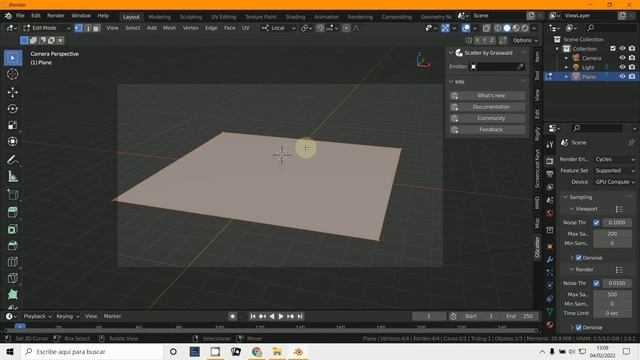Collapse the Sampling panel

point(565,197)
